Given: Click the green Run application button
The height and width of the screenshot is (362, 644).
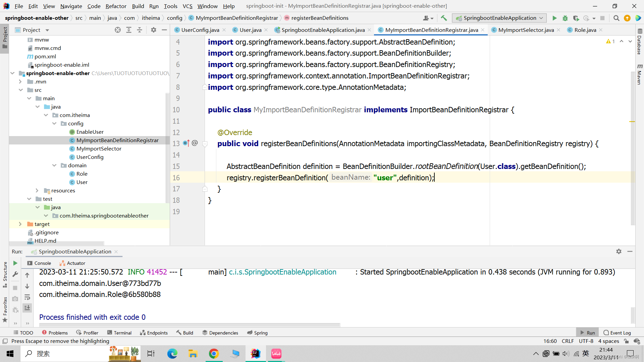Looking at the screenshot, I should (x=554, y=18).
